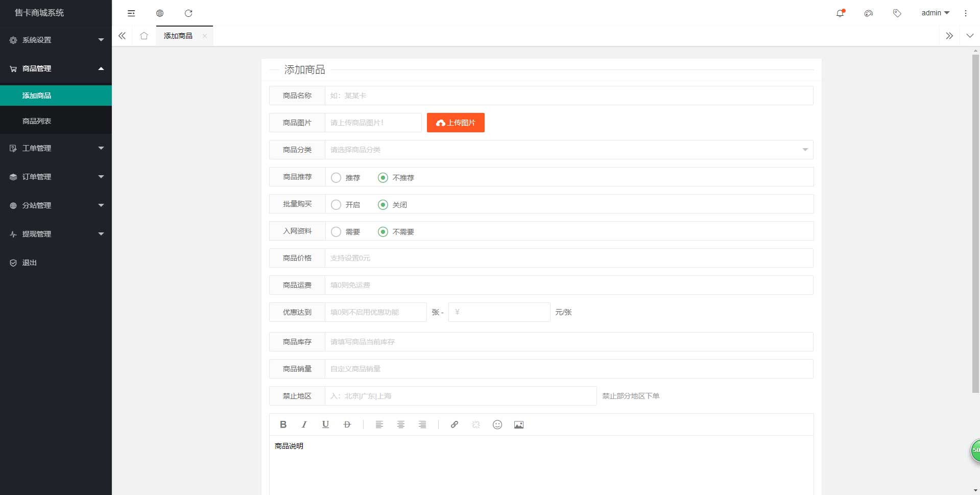Insert a hyperlink in the description editor
This screenshot has width=980, height=495.
[454, 425]
